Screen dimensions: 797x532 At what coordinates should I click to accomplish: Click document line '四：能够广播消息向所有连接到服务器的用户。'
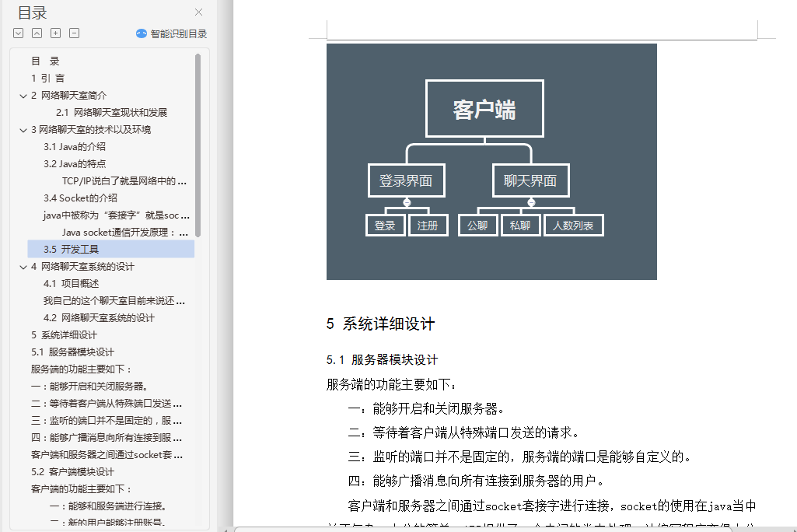click(x=477, y=481)
